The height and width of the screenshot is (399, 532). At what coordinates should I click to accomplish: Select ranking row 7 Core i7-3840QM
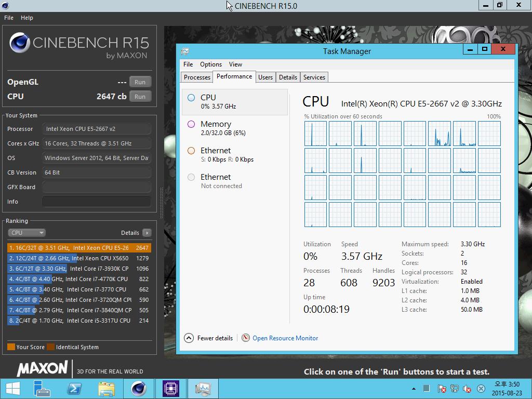(79, 310)
